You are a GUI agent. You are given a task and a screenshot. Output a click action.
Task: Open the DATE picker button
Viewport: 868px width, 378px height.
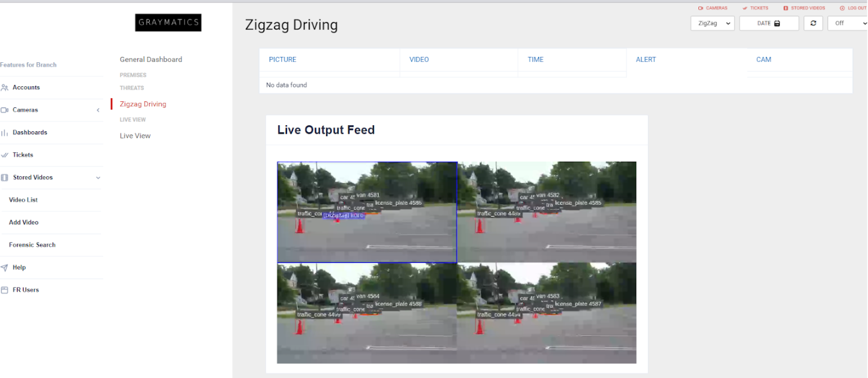click(x=769, y=23)
